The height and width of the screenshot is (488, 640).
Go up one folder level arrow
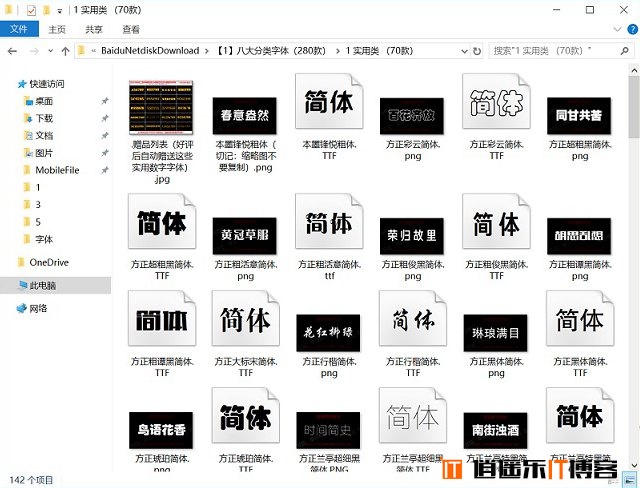coord(65,51)
